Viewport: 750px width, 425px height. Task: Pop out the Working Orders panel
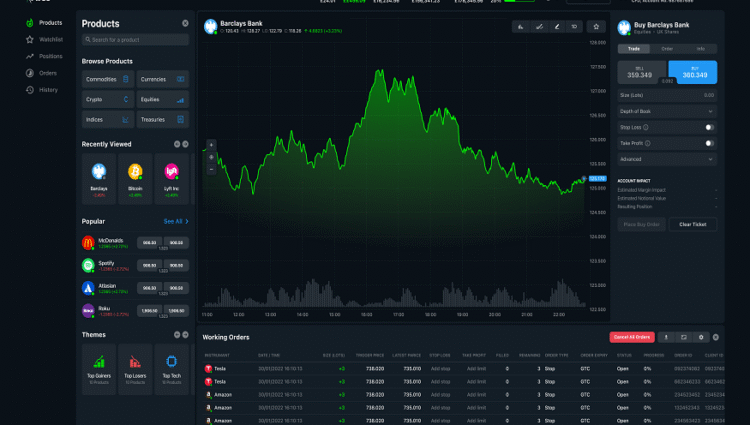684,337
